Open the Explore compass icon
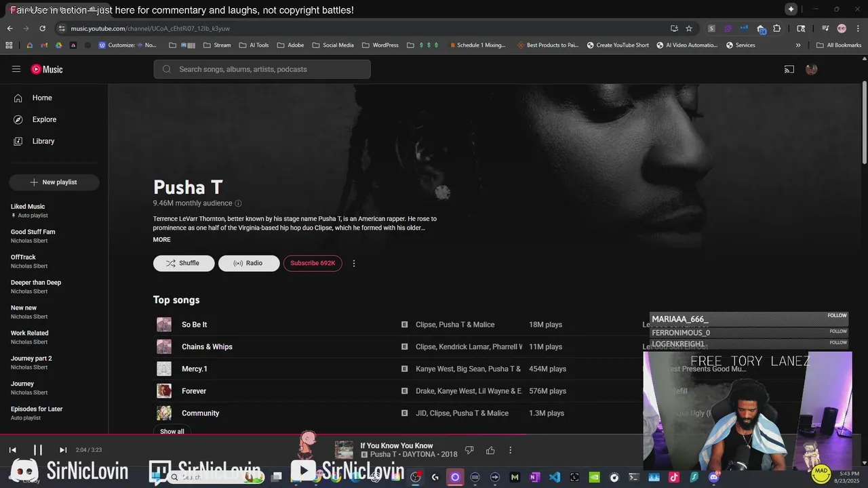 click(x=18, y=119)
